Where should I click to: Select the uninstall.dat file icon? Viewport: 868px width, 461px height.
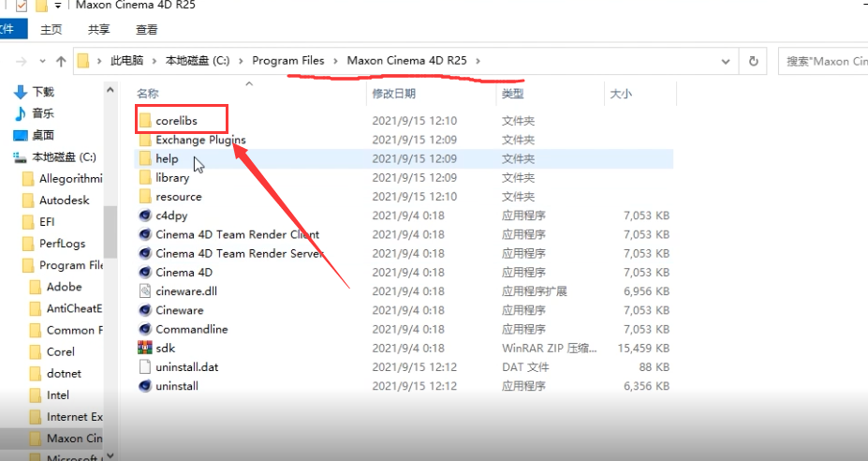pos(145,366)
